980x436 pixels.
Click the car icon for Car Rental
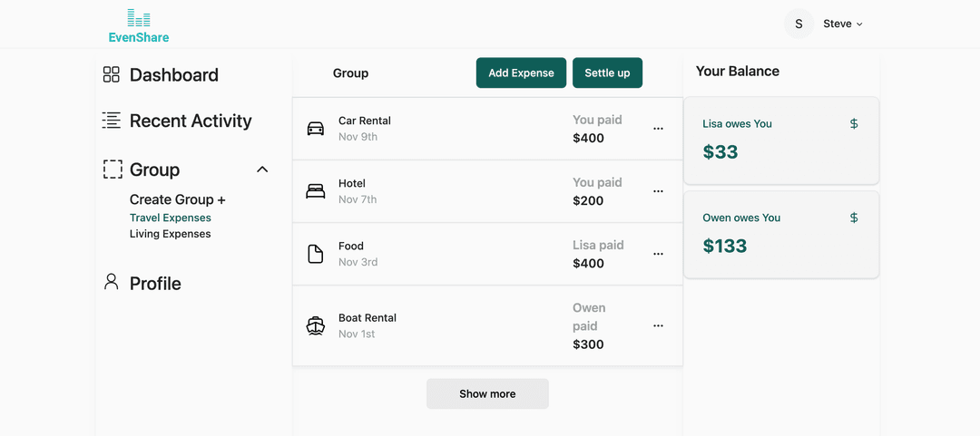point(316,129)
